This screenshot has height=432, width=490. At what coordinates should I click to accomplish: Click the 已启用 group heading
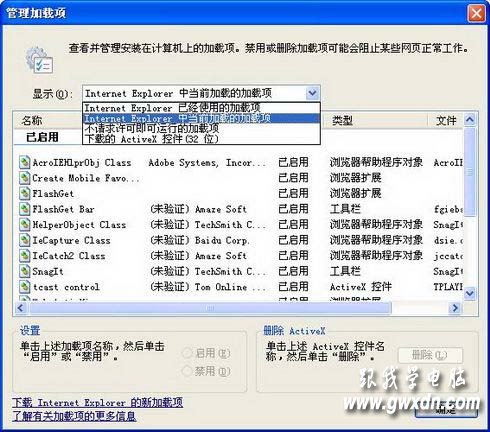click(x=42, y=137)
